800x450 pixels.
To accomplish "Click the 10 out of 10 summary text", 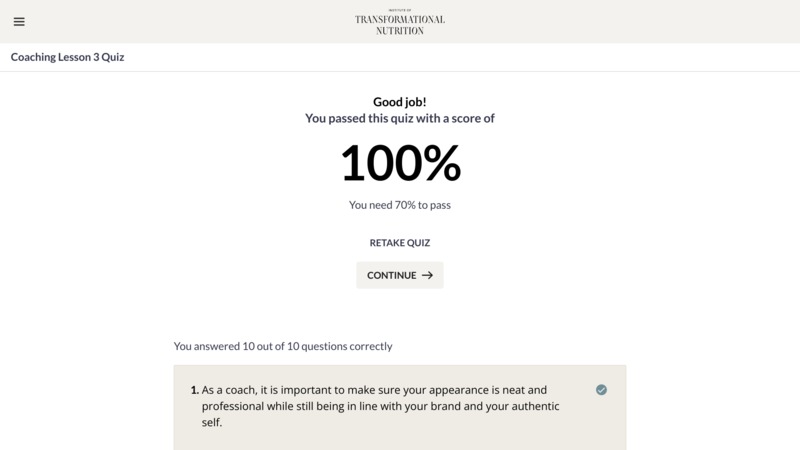I will [x=283, y=346].
